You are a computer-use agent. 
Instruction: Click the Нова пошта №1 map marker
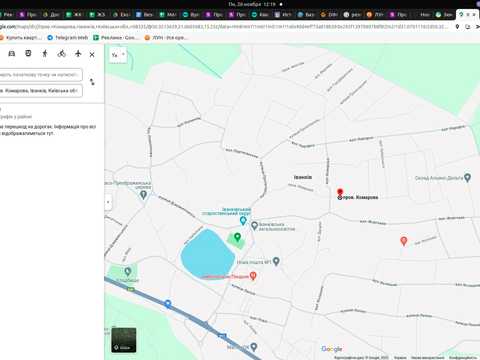pyautogui.click(x=276, y=261)
